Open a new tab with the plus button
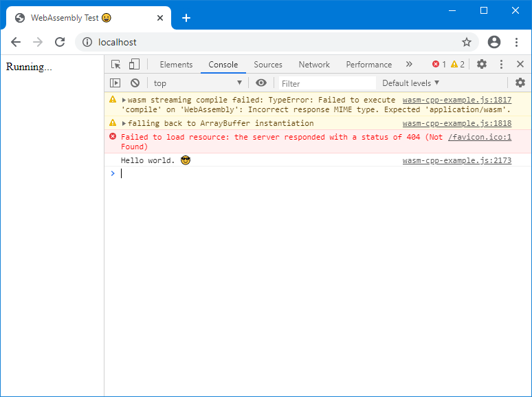Image resolution: width=532 pixels, height=397 pixels. point(186,18)
